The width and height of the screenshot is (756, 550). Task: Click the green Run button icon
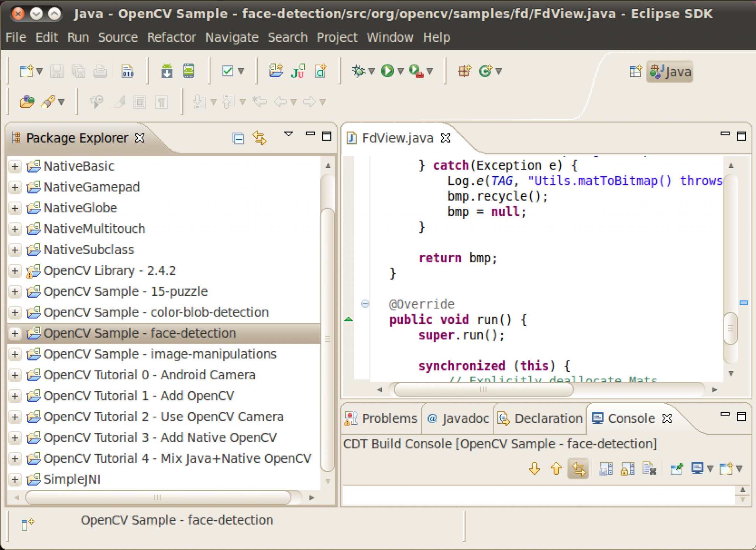[x=387, y=71]
